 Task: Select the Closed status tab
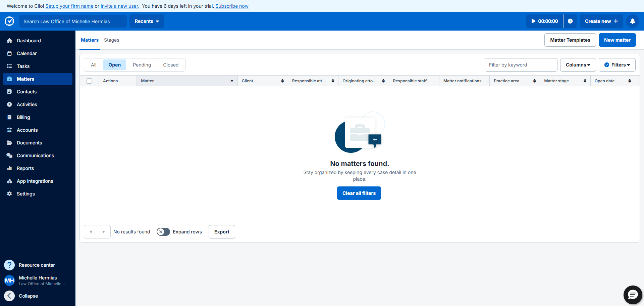point(171,65)
